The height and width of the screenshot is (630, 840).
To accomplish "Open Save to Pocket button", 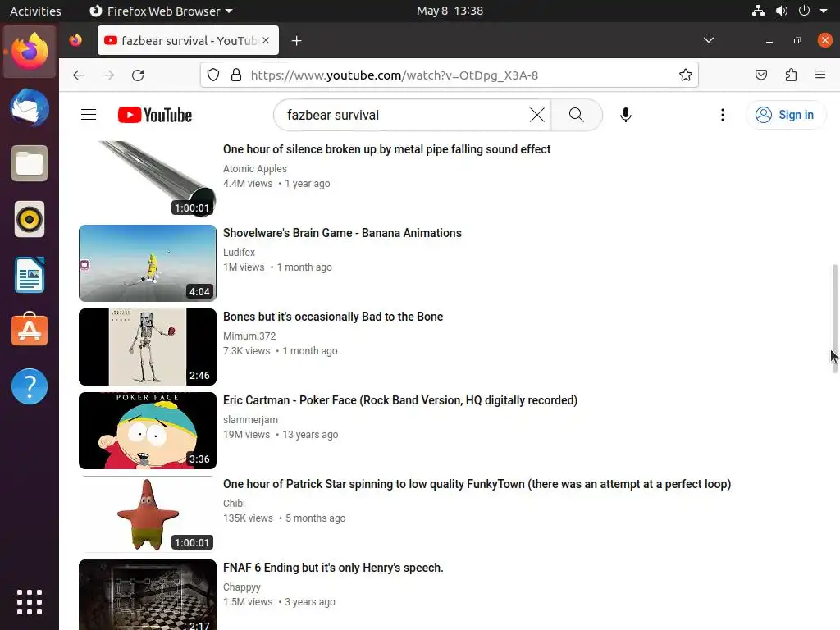I will click(x=760, y=75).
